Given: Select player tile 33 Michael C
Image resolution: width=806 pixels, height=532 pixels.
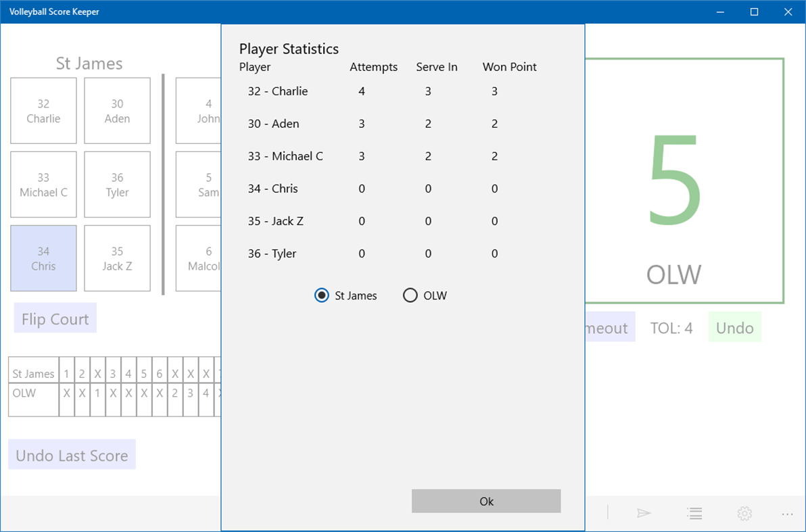Looking at the screenshot, I should [43, 184].
